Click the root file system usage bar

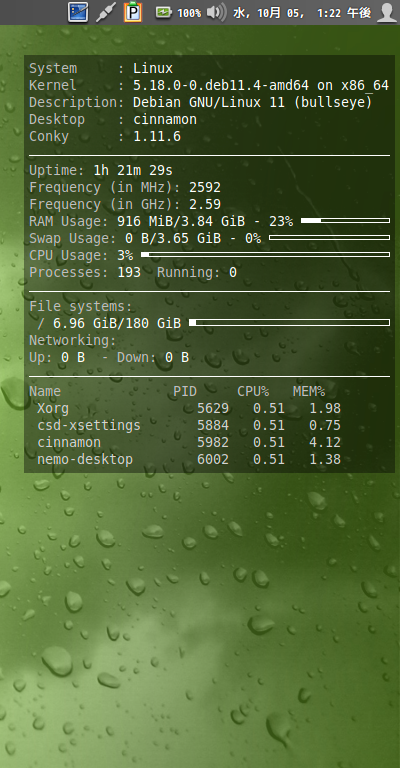(289, 323)
